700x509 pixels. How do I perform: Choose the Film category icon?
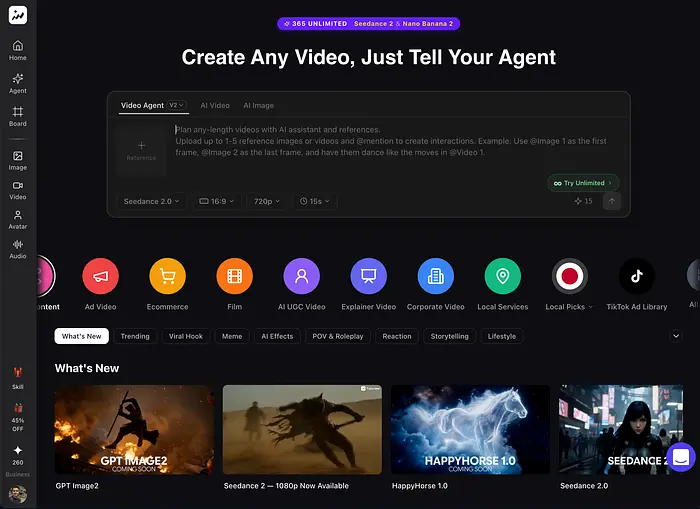point(234,275)
